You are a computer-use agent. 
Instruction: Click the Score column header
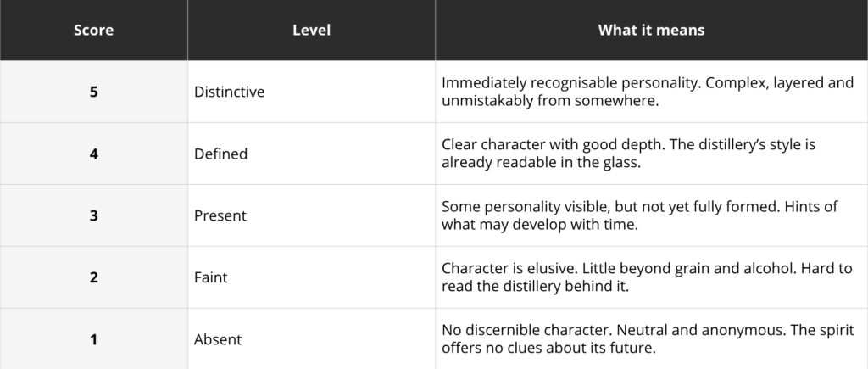click(93, 30)
